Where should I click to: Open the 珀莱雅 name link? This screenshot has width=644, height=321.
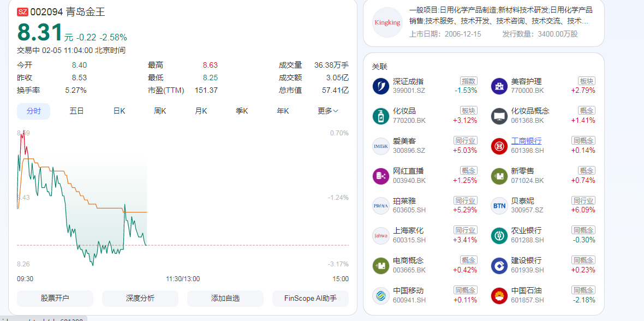tap(404, 201)
